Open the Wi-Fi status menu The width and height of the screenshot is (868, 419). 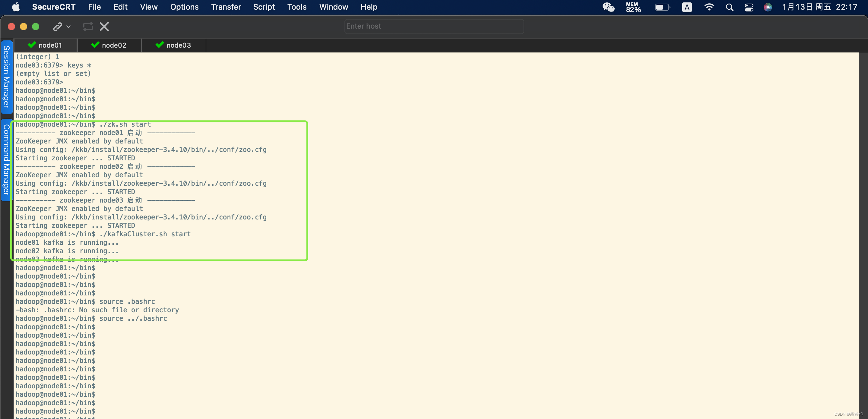coord(709,7)
